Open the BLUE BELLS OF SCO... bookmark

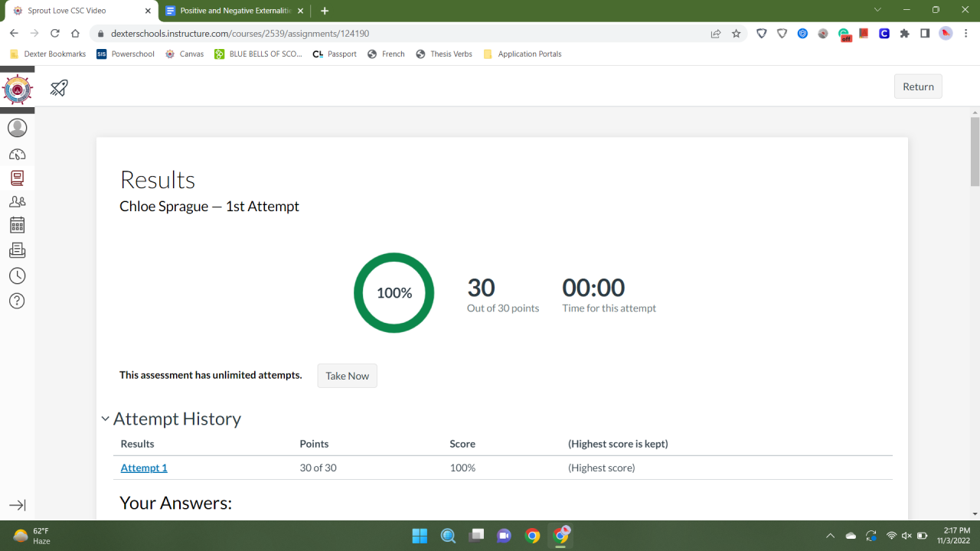[259, 54]
